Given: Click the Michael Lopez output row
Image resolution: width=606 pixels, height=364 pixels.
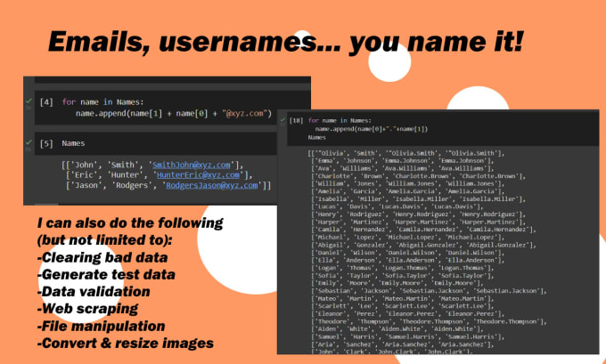Looking at the screenshot, I should pos(408,238).
